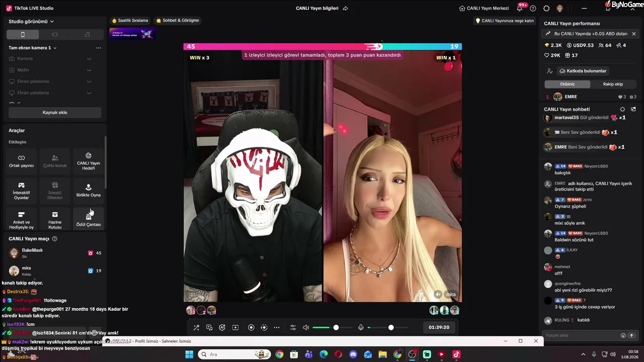Click the Katkıda bulunanlar button
The image size is (644, 362).
click(x=583, y=71)
